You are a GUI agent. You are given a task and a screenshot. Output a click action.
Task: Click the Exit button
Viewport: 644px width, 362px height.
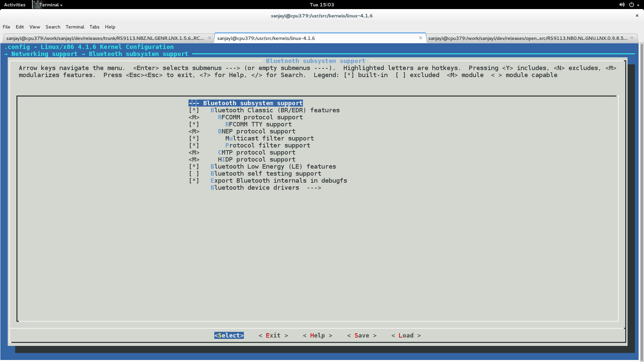[x=273, y=335]
